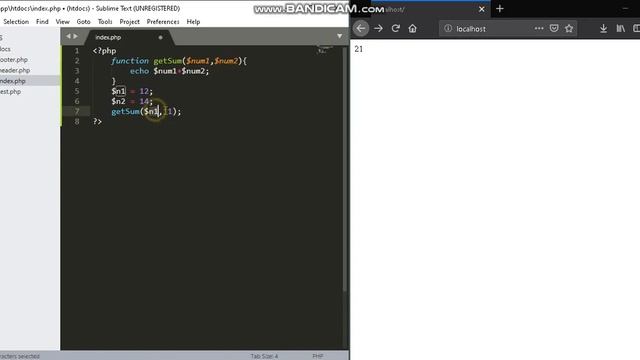
Task: Open Firefox library menu
Action: (x=621, y=28)
